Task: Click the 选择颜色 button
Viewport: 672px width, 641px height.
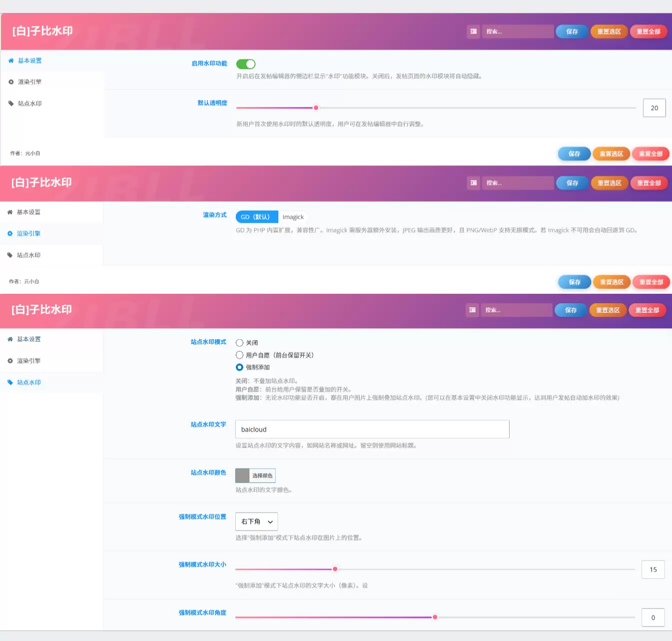Action: tap(262, 476)
